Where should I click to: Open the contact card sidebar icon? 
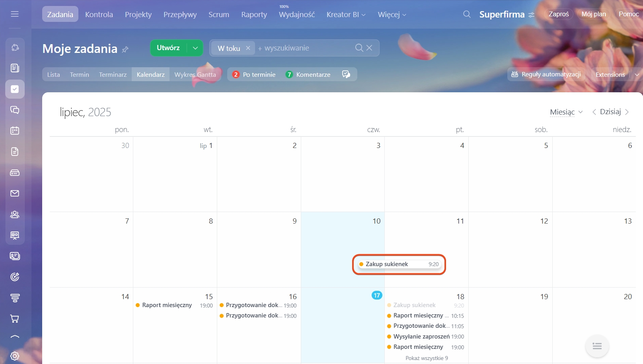pyautogui.click(x=15, y=256)
